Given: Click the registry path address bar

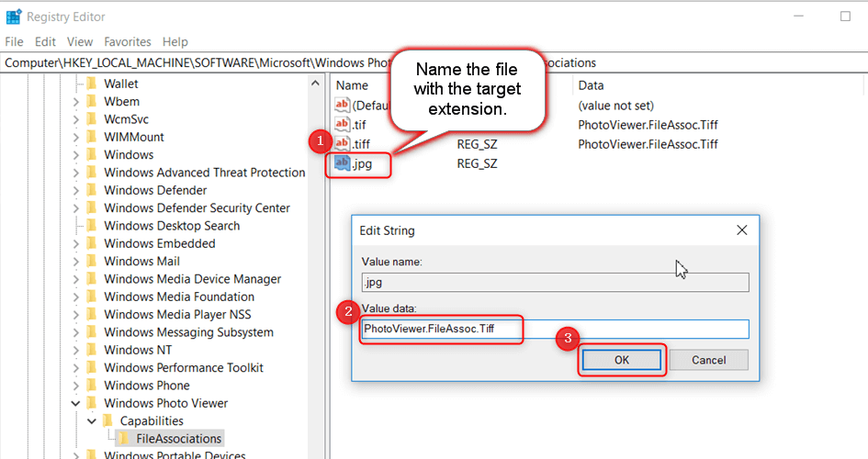Looking at the screenshot, I should [x=432, y=62].
